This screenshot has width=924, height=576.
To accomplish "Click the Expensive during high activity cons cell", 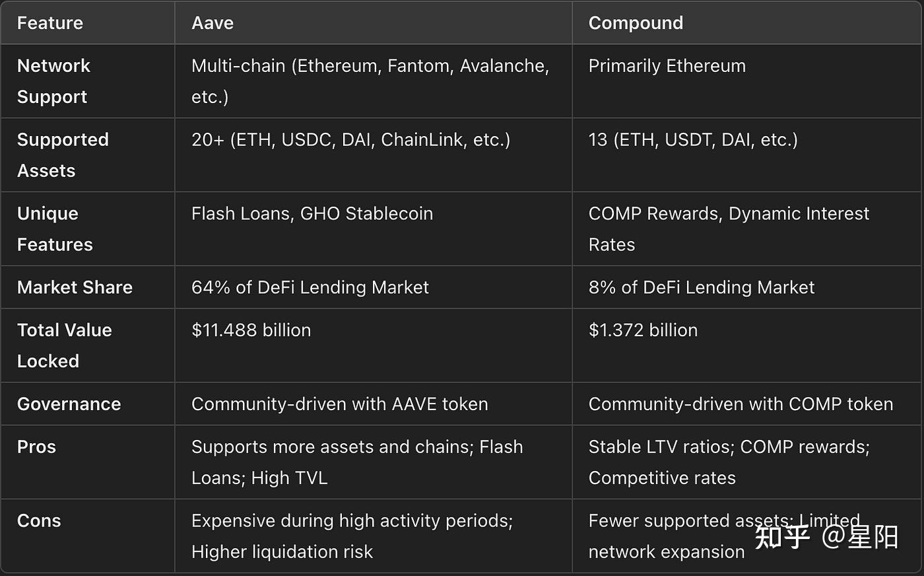I will tap(352, 536).
